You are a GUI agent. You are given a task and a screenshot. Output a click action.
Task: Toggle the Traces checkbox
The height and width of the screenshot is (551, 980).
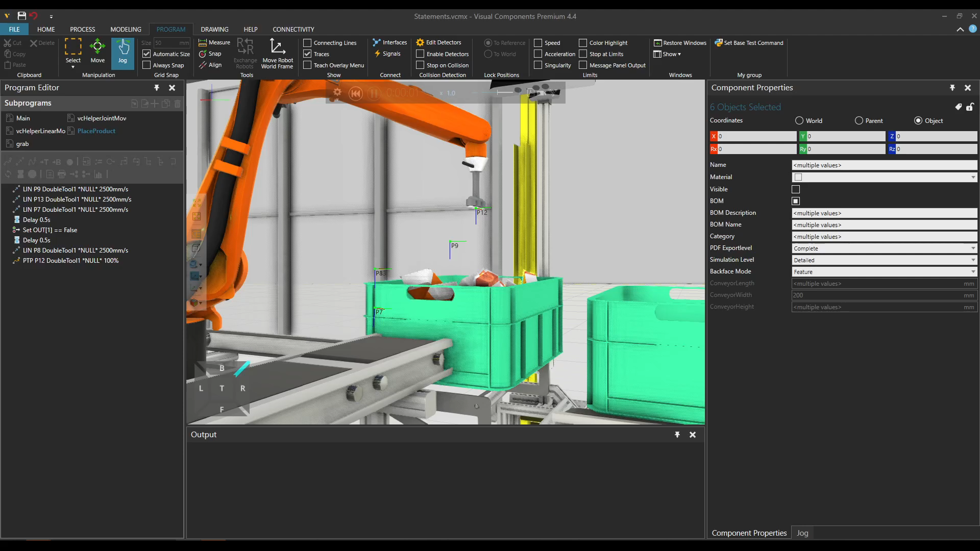coord(307,54)
